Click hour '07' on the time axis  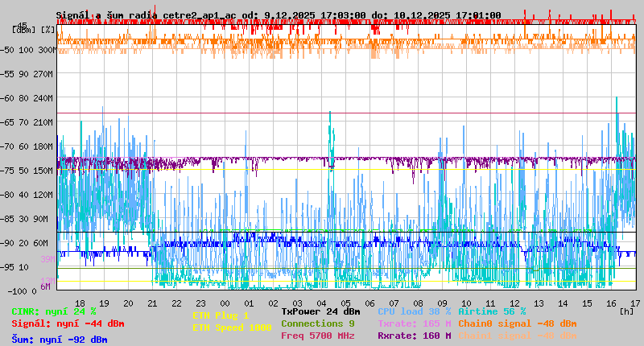coord(394,303)
